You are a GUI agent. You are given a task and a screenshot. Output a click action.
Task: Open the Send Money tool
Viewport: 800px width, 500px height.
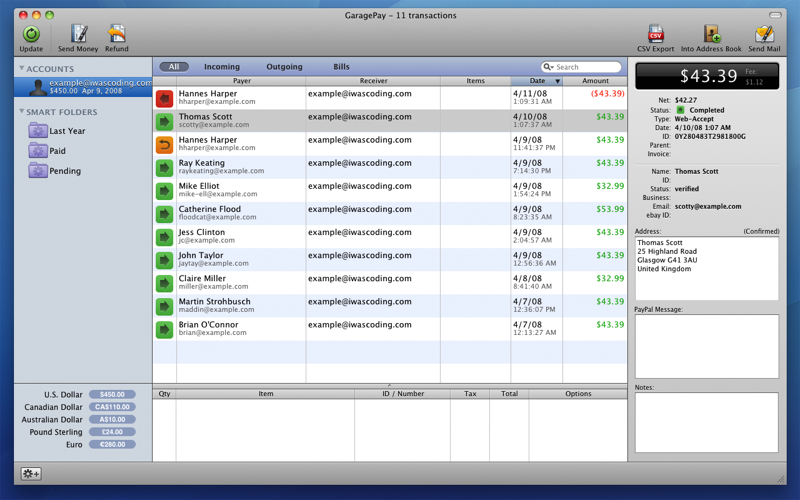coord(78,35)
